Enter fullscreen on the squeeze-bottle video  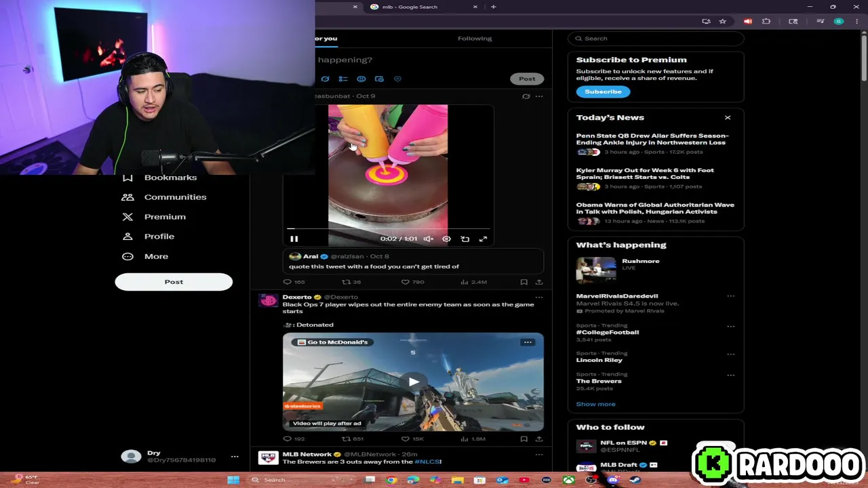(x=483, y=239)
